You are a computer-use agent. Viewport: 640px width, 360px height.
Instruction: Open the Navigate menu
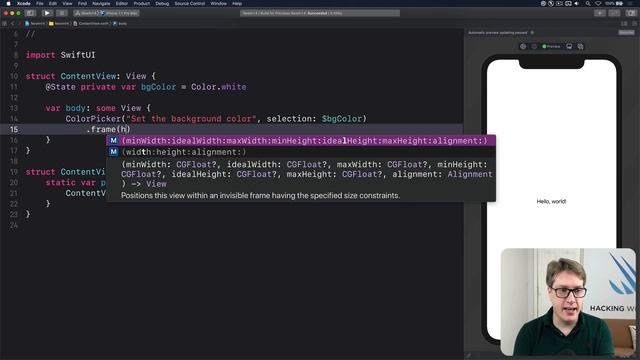point(101,3)
